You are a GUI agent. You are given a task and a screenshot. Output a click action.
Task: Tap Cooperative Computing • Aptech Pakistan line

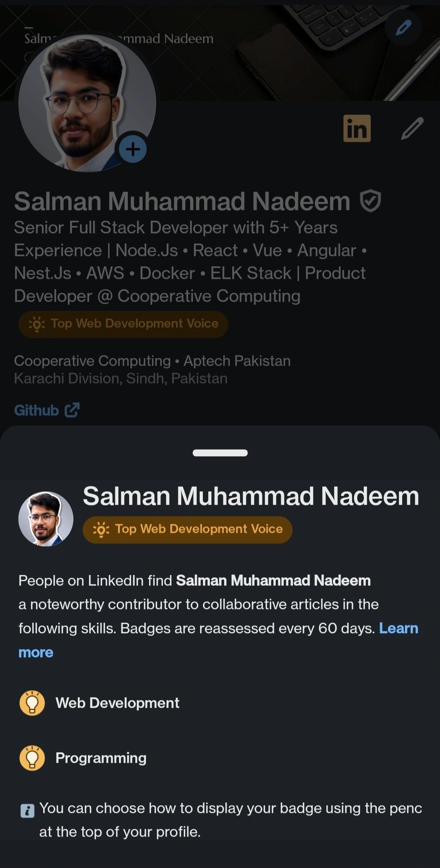[x=152, y=361]
